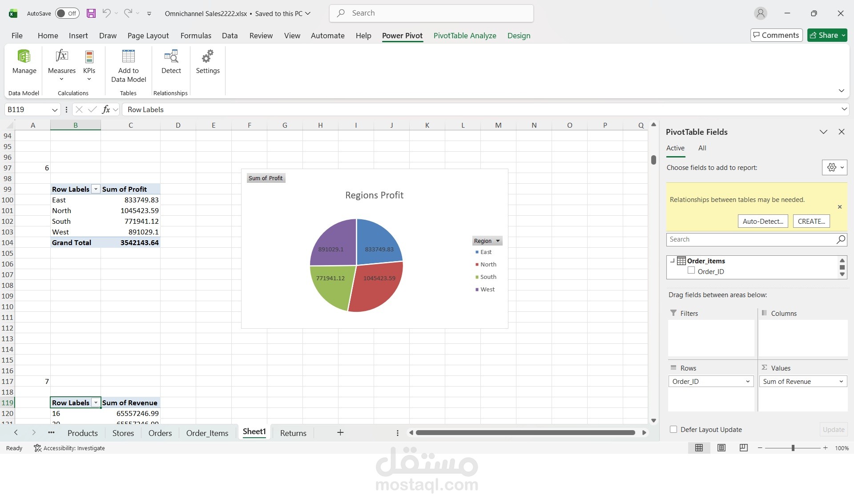Toggle the AutoSave switch
The width and height of the screenshot is (854, 504).
(67, 13)
